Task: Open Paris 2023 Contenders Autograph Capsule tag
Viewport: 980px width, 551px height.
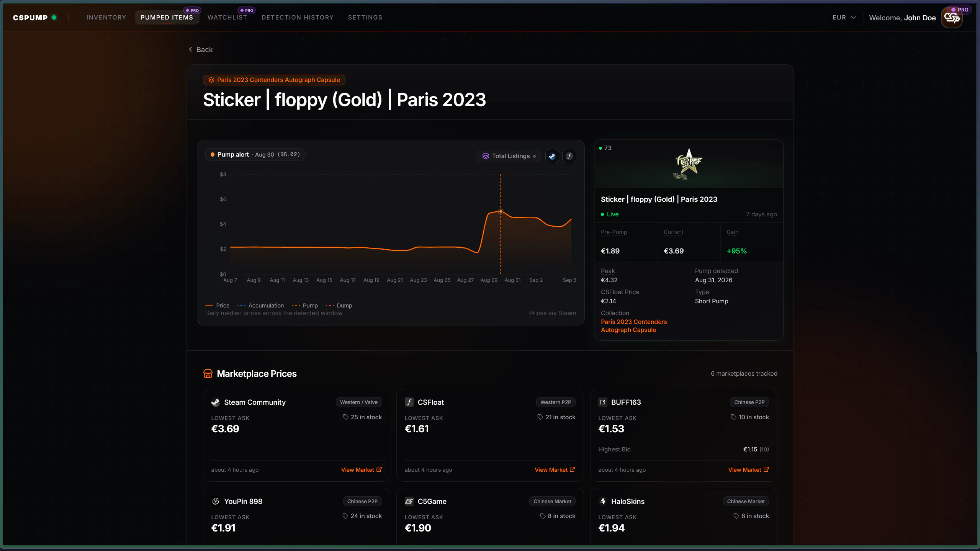Action: tap(274, 80)
